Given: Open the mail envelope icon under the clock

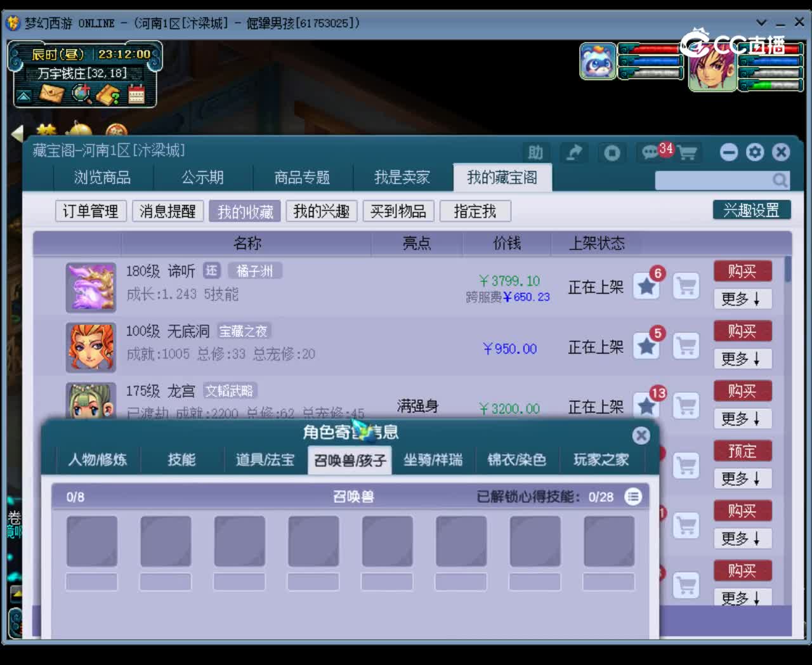Looking at the screenshot, I should click(x=52, y=95).
